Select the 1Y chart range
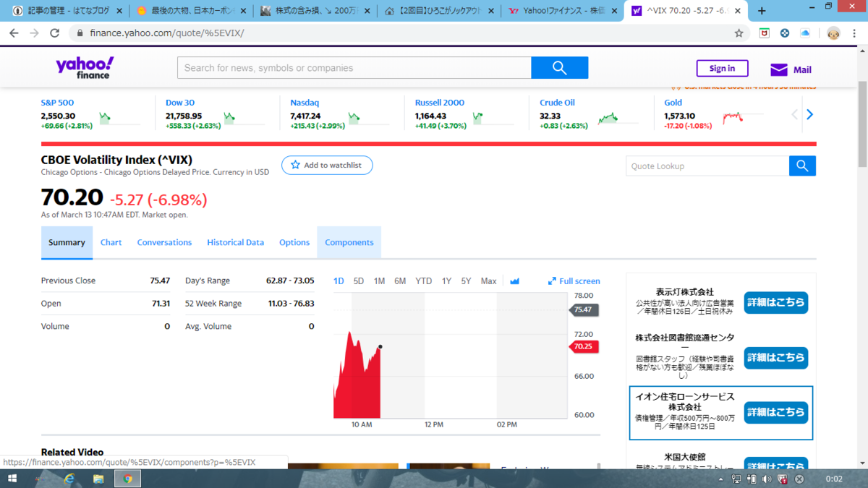This screenshot has height=488, width=868. pyautogui.click(x=447, y=281)
